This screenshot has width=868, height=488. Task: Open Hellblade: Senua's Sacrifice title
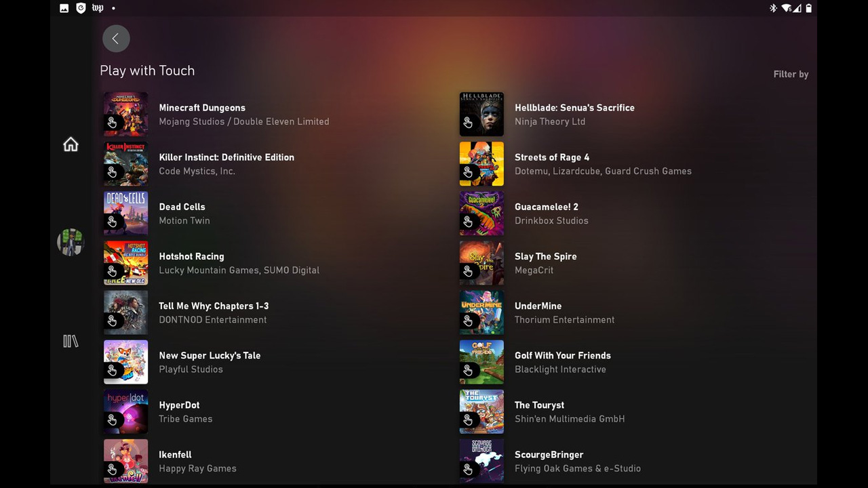coord(574,108)
